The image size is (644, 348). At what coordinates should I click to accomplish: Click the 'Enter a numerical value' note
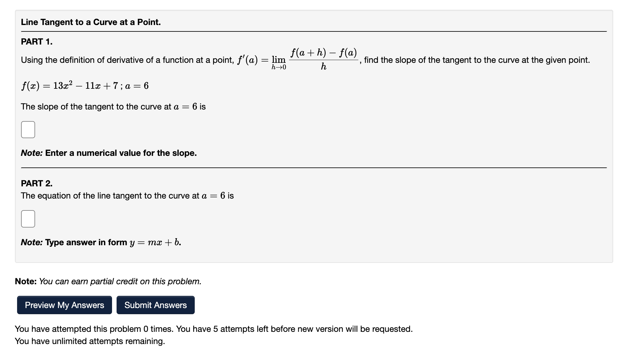tap(108, 153)
